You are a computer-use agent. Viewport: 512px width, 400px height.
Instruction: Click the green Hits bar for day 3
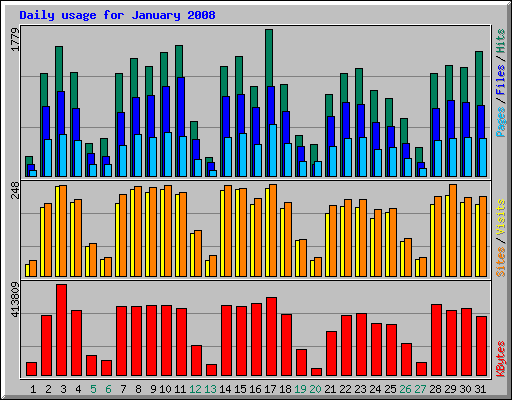point(59,69)
